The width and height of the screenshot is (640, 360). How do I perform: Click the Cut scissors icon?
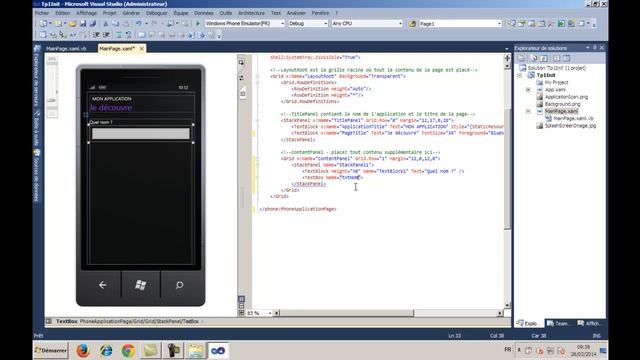[106, 24]
